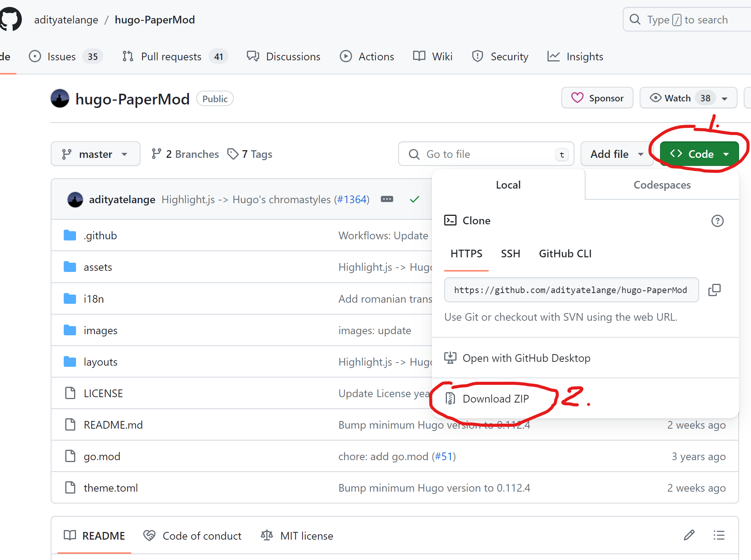
Task: View the commit status checkmark
Action: [x=414, y=199]
